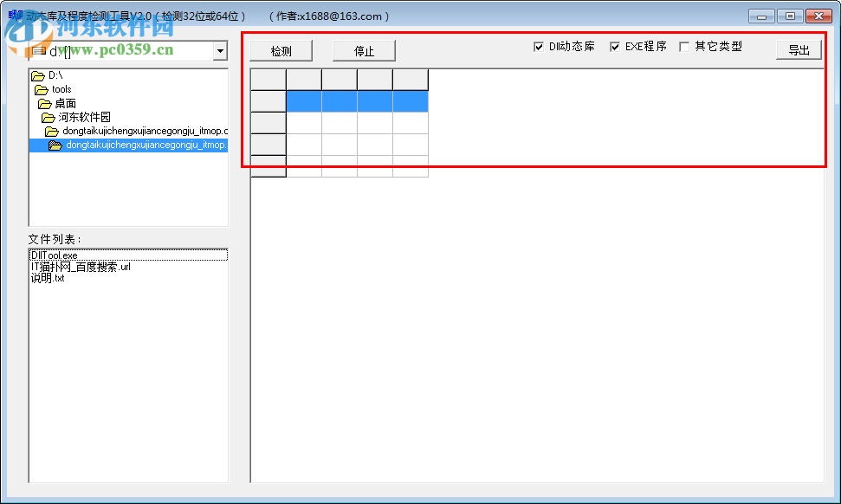
Task: Click the 导出 export button
Action: [x=798, y=49]
